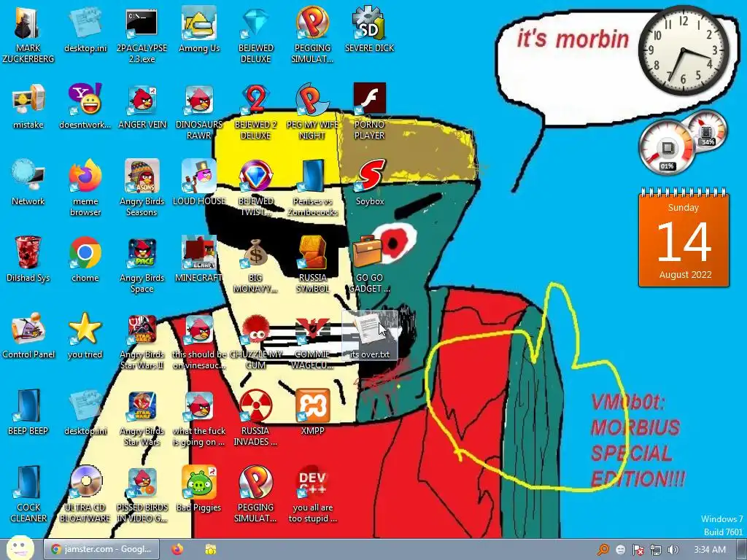The width and height of the screenshot is (747, 560).
Task: Open the taskbar file explorer folder icon
Action: [x=211, y=549]
